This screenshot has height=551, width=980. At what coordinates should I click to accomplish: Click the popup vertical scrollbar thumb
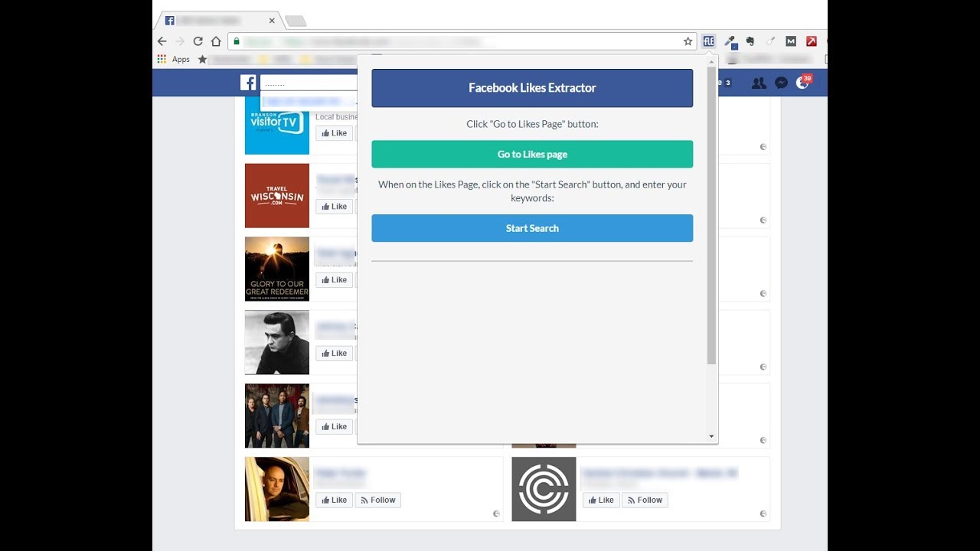pyautogui.click(x=711, y=216)
